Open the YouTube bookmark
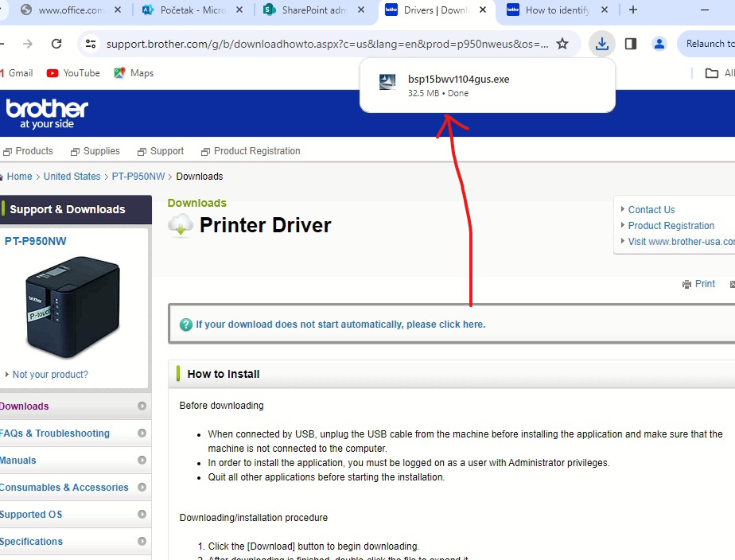 tap(73, 73)
